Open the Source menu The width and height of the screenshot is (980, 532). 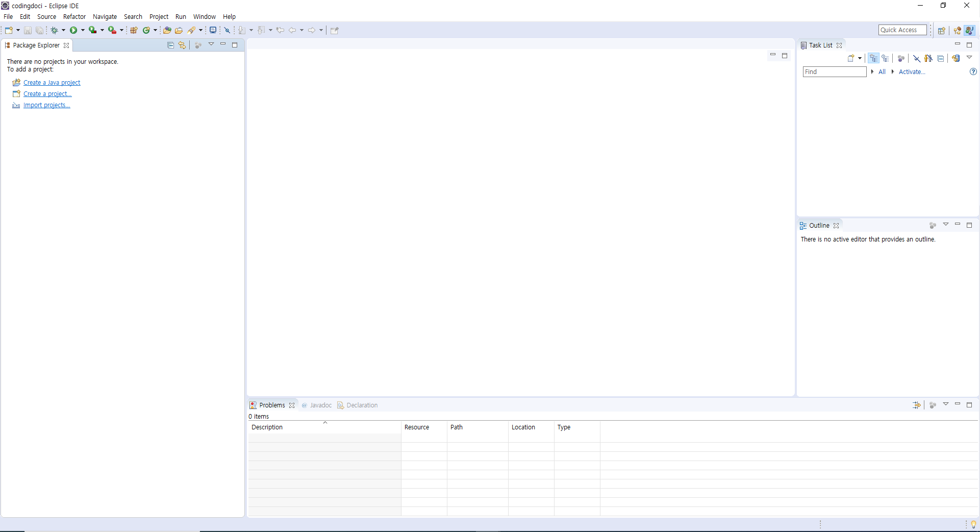coord(46,16)
